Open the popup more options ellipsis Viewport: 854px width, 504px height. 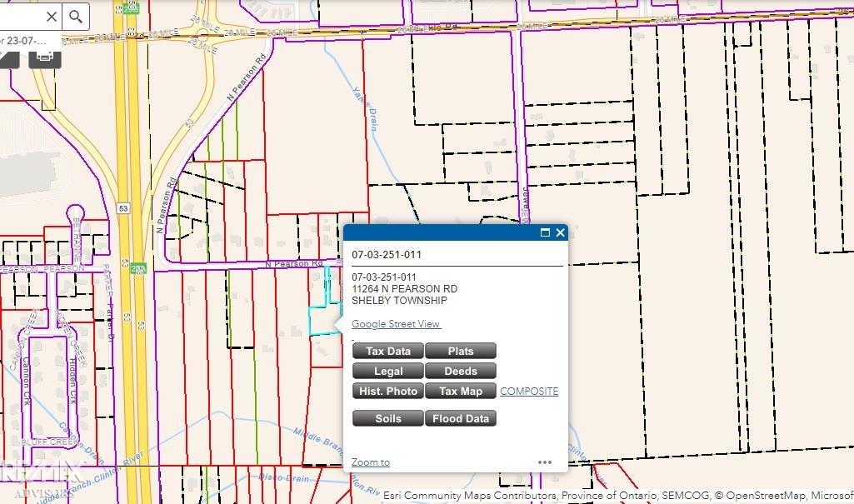(x=545, y=462)
